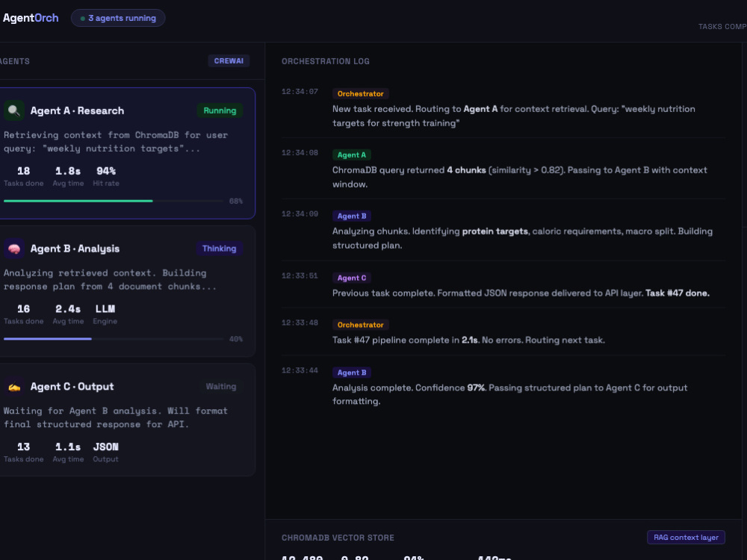Click the timestamp 12:33:51

coord(300,276)
